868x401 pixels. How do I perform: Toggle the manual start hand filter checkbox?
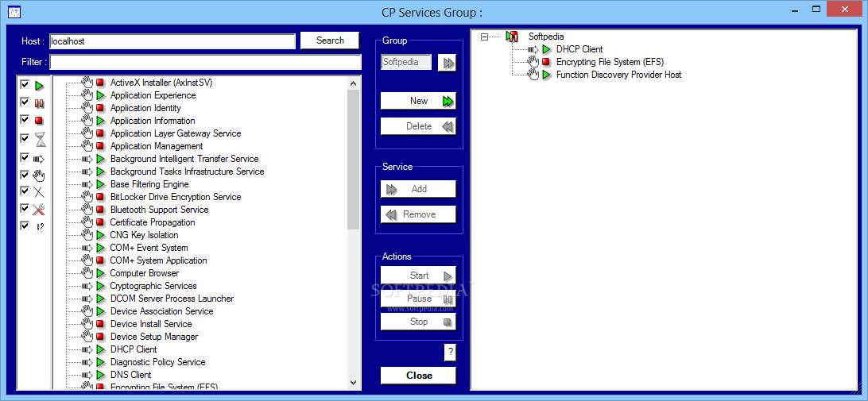coord(25,175)
